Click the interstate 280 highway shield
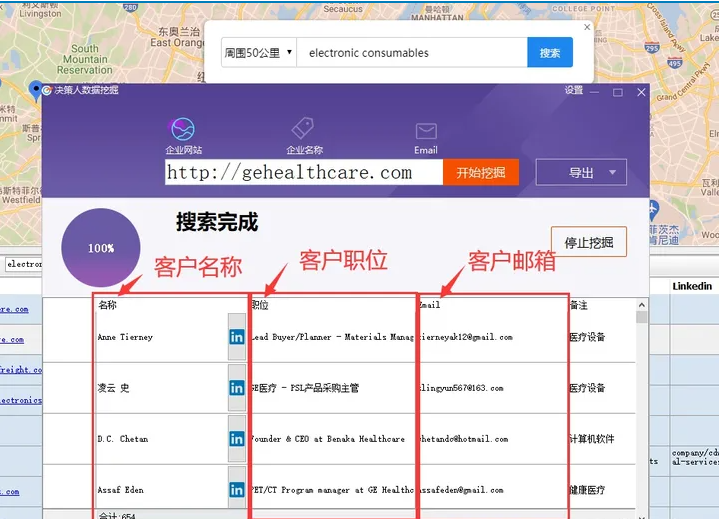The image size is (719, 519). coord(130,7)
